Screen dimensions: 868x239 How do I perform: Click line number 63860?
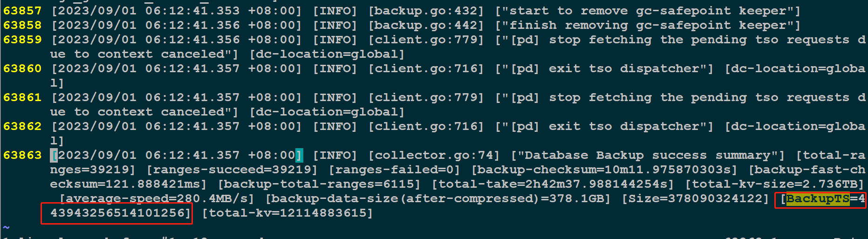[x=22, y=68]
